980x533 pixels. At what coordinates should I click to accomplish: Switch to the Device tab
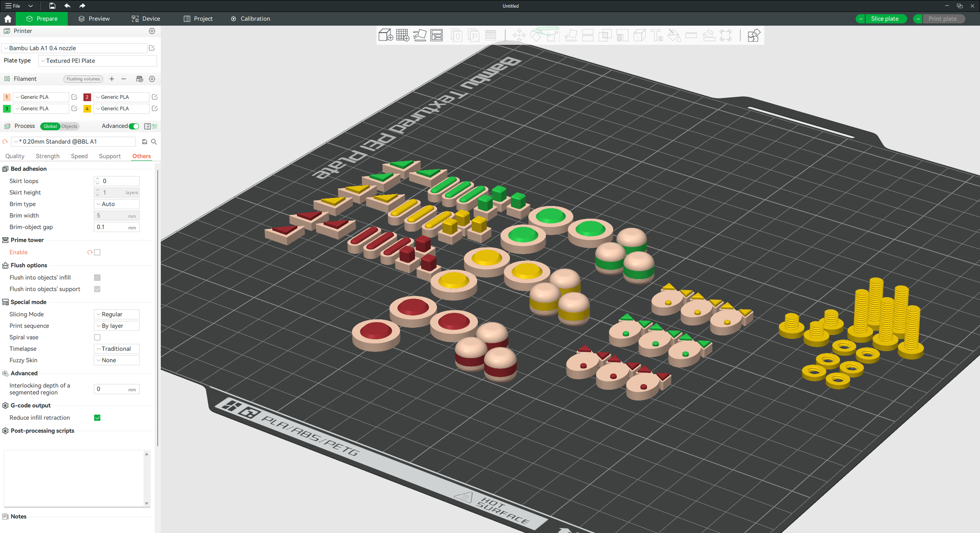[146, 19]
